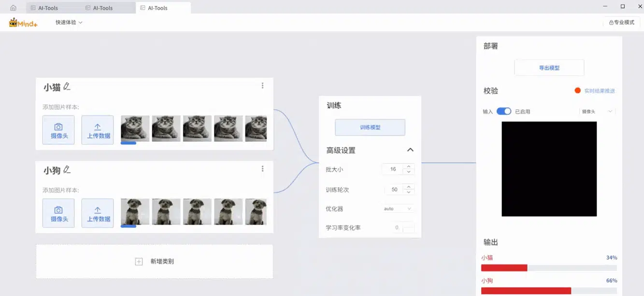Image resolution: width=644 pixels, height=296 pixels.
Task: Click the 已启用 status text
Action: coord(523,112)
